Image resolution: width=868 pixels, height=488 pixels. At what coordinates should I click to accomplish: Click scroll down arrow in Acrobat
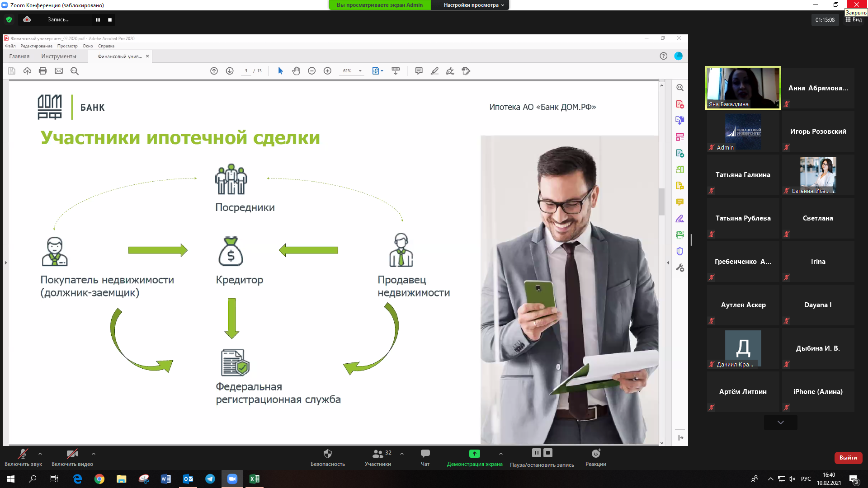[x=662, y=443]
